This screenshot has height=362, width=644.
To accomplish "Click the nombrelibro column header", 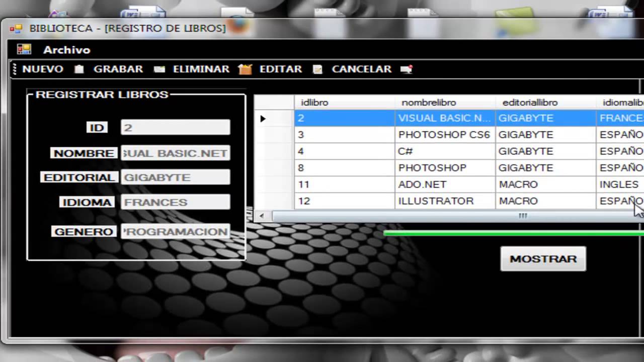I will coord(445,103).
